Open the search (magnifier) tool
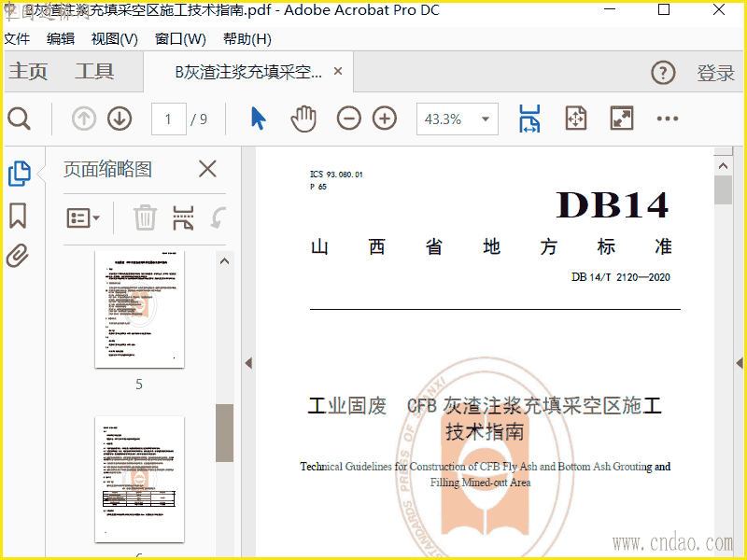Viewport: 747px width, 560px height. [x=19, y=119]
